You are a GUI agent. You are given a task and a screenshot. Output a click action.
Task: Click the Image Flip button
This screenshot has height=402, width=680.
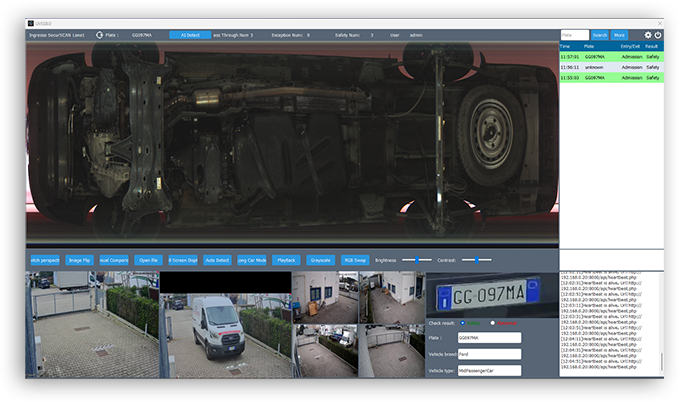[80, 260]
